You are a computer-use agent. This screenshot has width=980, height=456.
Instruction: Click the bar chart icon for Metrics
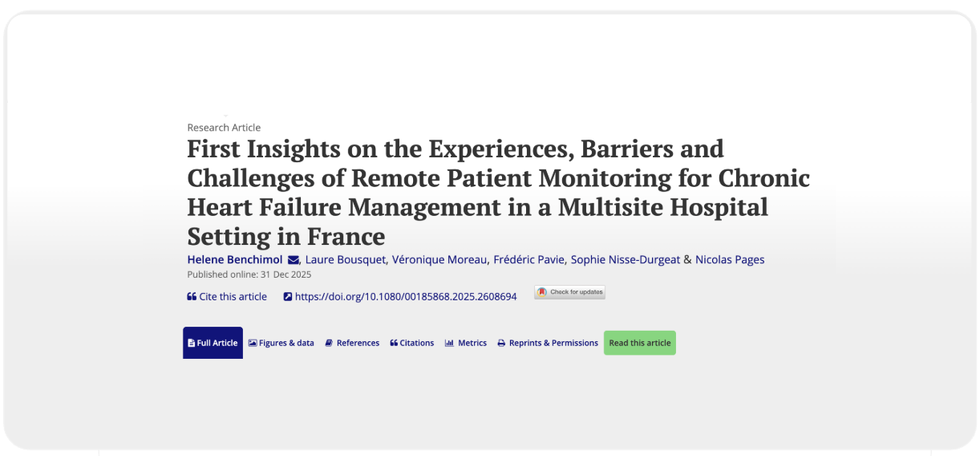tap(449, 343)
